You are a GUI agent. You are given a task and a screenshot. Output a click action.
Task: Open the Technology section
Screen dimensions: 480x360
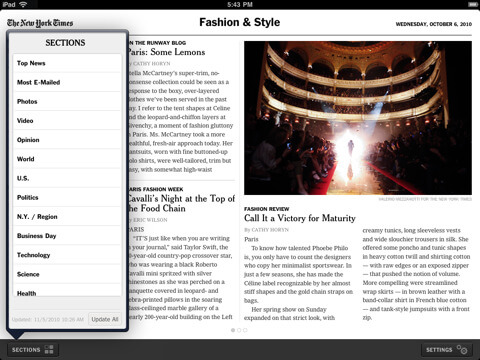[67, 255]
